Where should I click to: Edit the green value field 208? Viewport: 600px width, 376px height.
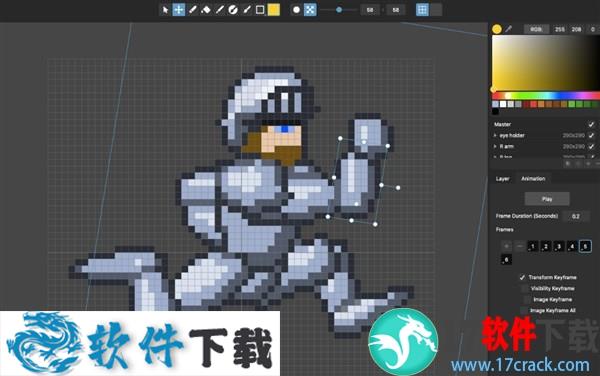pyautogui.click(x=576, y=29)
